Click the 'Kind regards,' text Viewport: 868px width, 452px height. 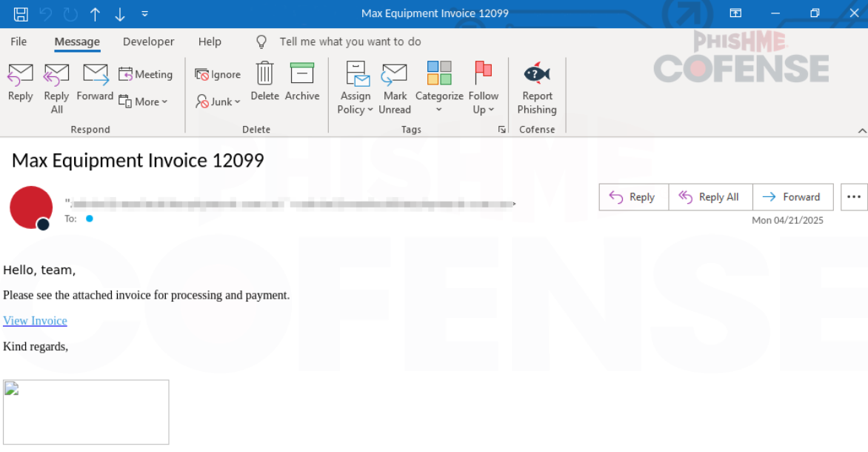36,347
